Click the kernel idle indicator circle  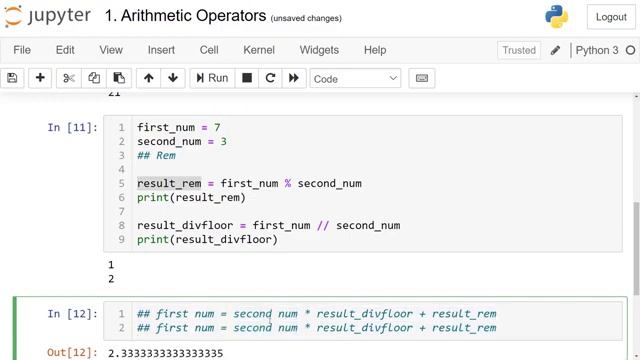click(631, 50)
